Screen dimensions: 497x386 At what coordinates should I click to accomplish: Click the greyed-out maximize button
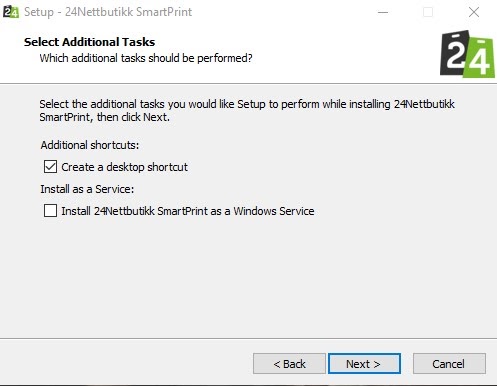[428, 12]
